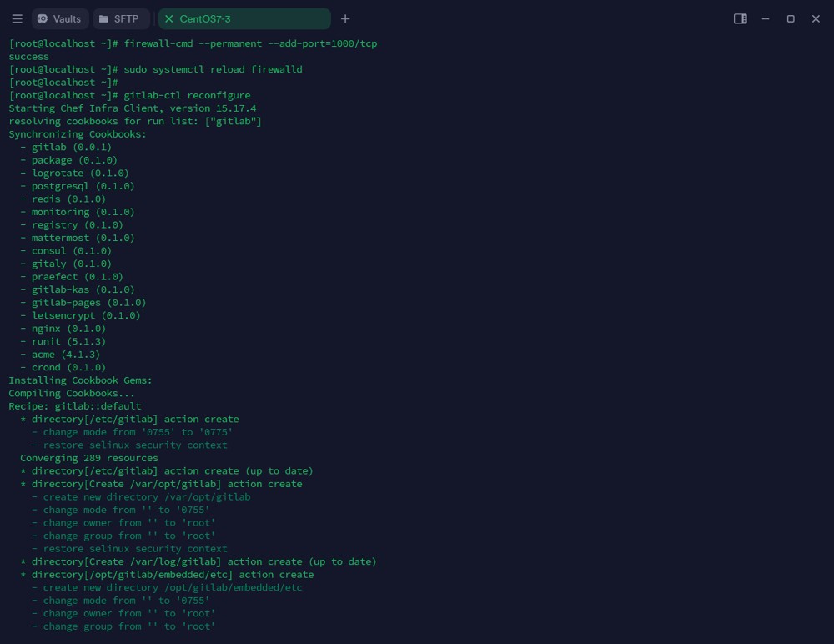The width and height of the screenshot is (834, 644).
Task: Click the 'Converging 289 resources' line
Action: click(89, 458)
